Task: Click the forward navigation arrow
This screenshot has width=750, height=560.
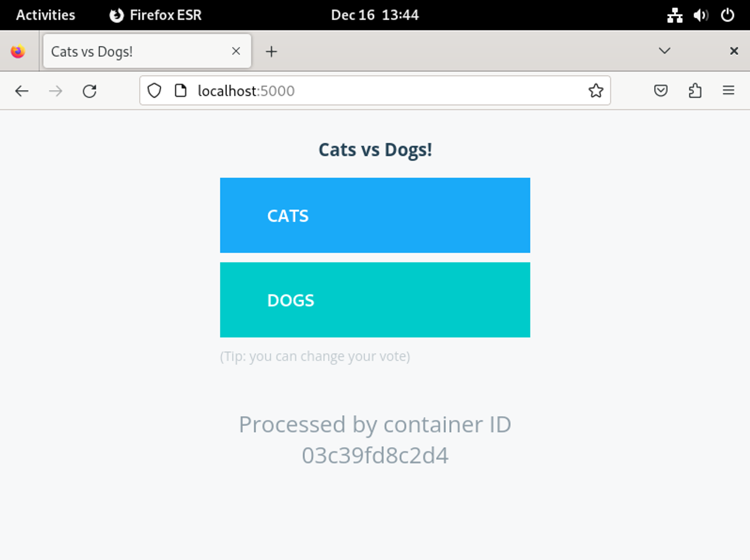Action: pyautogui.click(x=55, y=90)
